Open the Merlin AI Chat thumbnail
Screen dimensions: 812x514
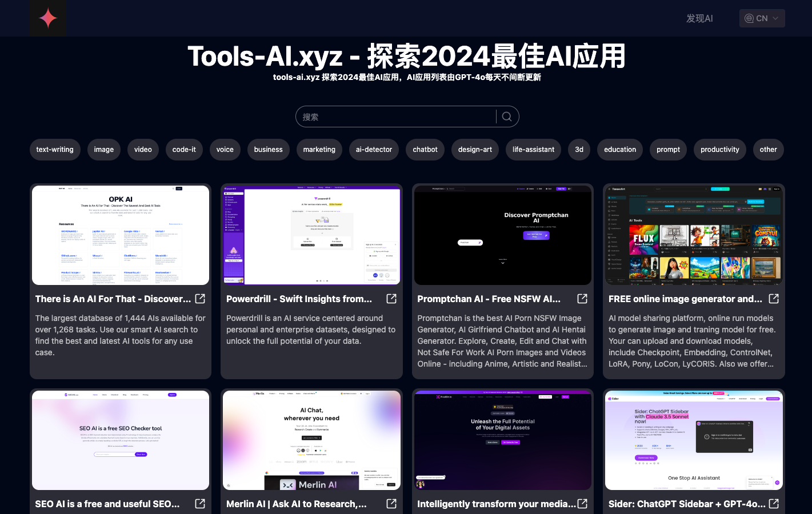pos(311,440)
